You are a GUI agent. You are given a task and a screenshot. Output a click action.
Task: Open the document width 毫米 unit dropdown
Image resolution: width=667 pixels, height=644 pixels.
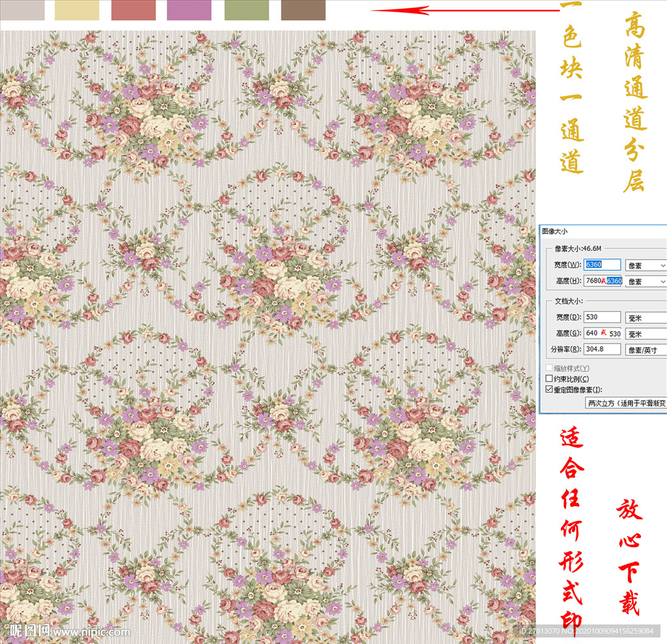(646, 318)
